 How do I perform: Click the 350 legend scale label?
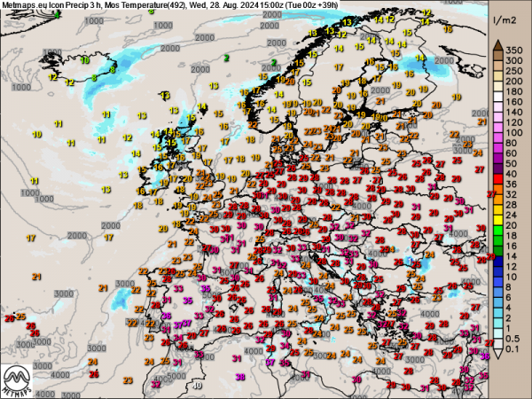click(515, 50)
